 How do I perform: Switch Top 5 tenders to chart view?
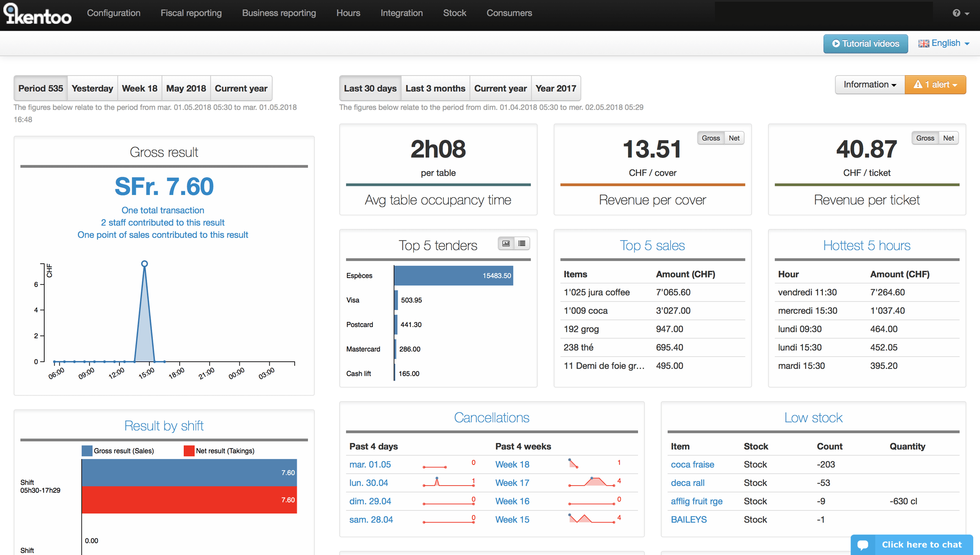pyautogui.click(x=506, y=244)
